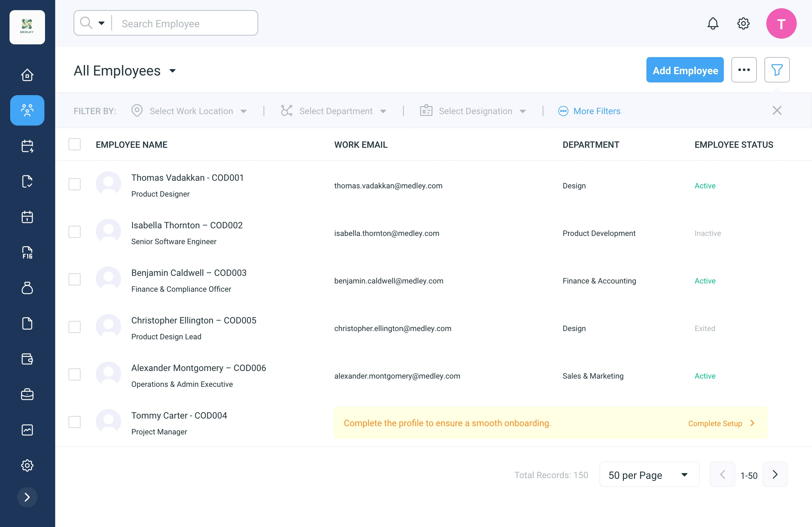Open Alexander Montgomery – COD006 profile
Image resolution: width=812 pixels, height=527 pixels.
pyautogui.click(x=199, y=368)
